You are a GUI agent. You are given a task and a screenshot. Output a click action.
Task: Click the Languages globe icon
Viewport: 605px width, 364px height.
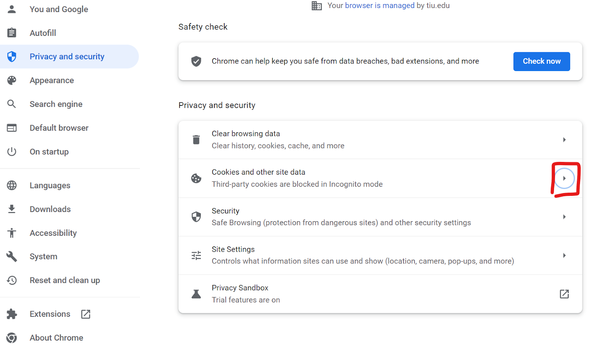click(12, 185)
